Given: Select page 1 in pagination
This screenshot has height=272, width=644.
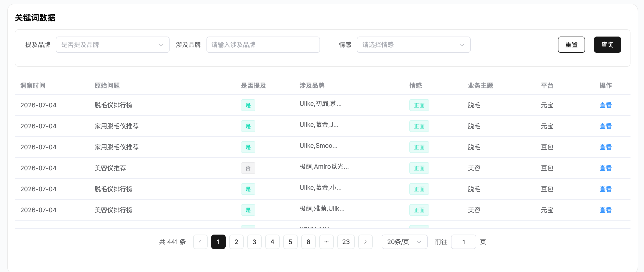Looking at the screenshot, I should pyautogui.click(x=218, y=242).
